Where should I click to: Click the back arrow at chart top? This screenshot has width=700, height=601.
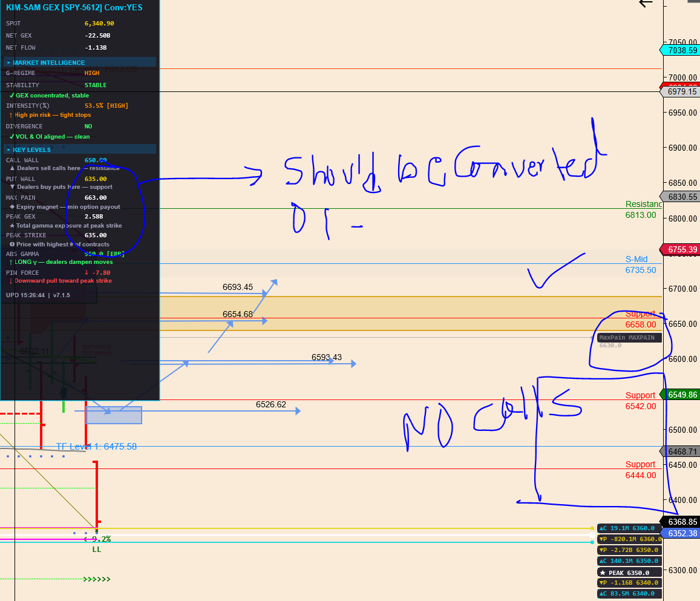pos(646,3)
